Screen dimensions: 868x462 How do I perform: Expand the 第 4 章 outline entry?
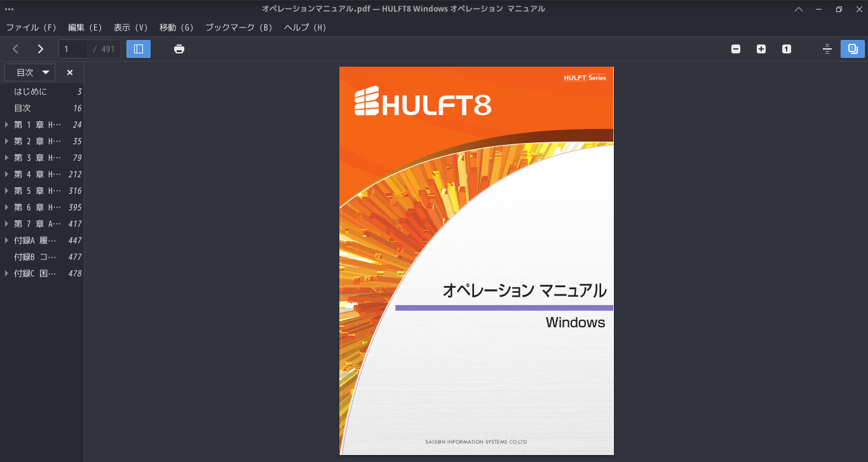click(x=7, y=174)
